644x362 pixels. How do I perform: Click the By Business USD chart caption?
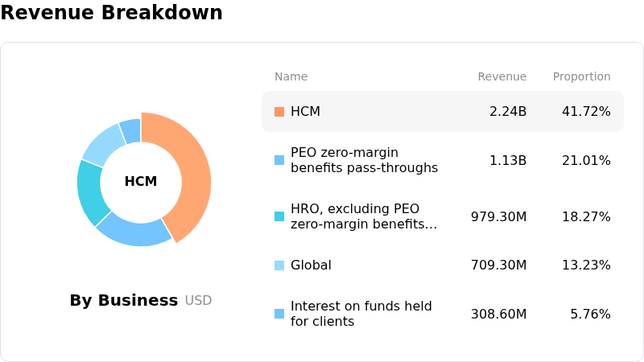click(x=141, y=300)
